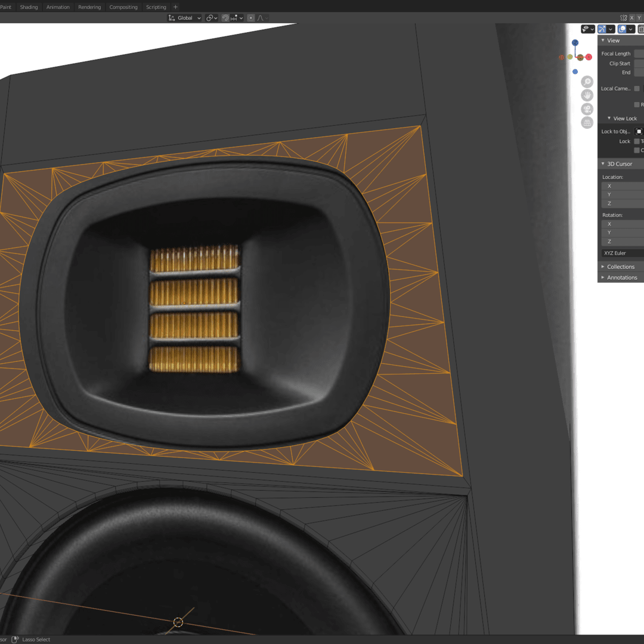The image size is (644, 644).
Task: Toggle snapping magnet icon in header
Action: (x=226, y=18)
